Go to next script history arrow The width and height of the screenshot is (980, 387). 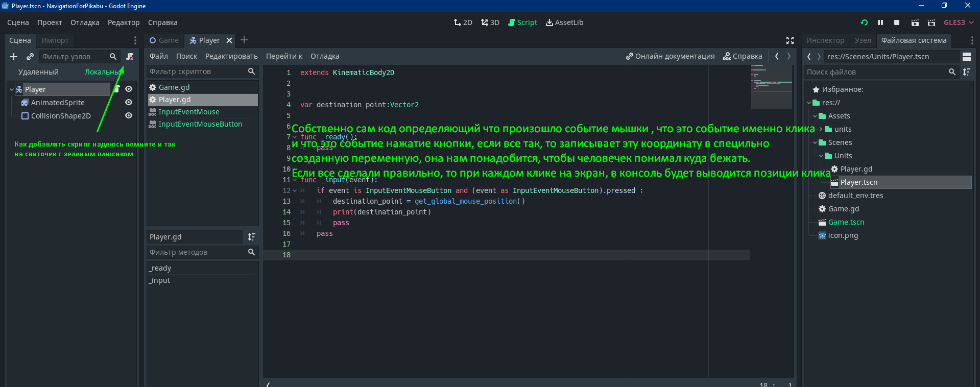[x=789, y=56]
